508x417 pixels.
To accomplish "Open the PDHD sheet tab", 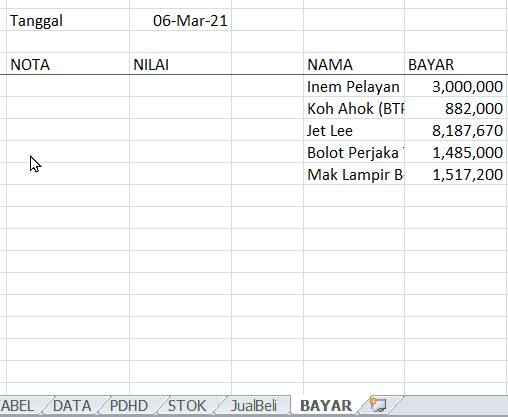I will (129, 406).
